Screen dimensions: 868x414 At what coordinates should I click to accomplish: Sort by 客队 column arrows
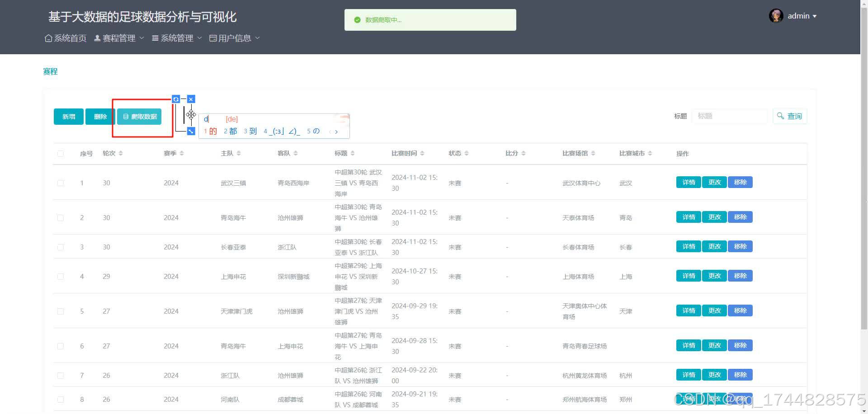(x=296, y=154)
